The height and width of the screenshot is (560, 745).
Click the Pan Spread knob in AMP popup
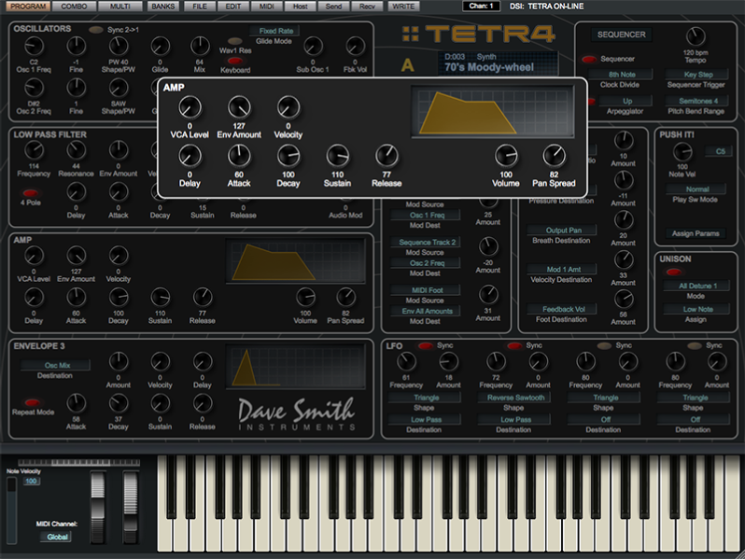554,155
